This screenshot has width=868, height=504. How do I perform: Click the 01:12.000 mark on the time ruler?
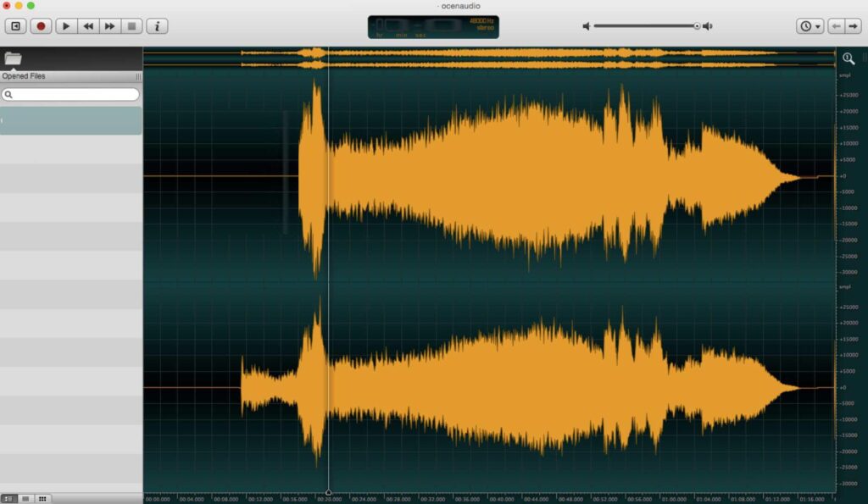[778, 499]
